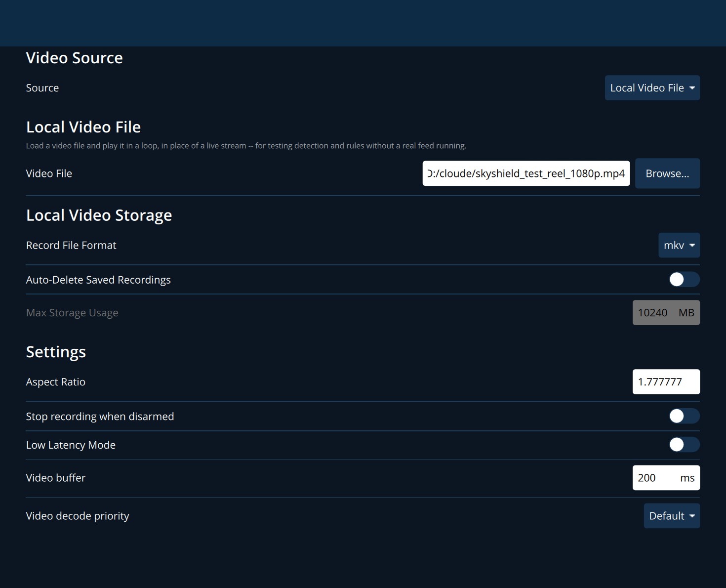Click the Low Latency Mode label

click(71, 445)
